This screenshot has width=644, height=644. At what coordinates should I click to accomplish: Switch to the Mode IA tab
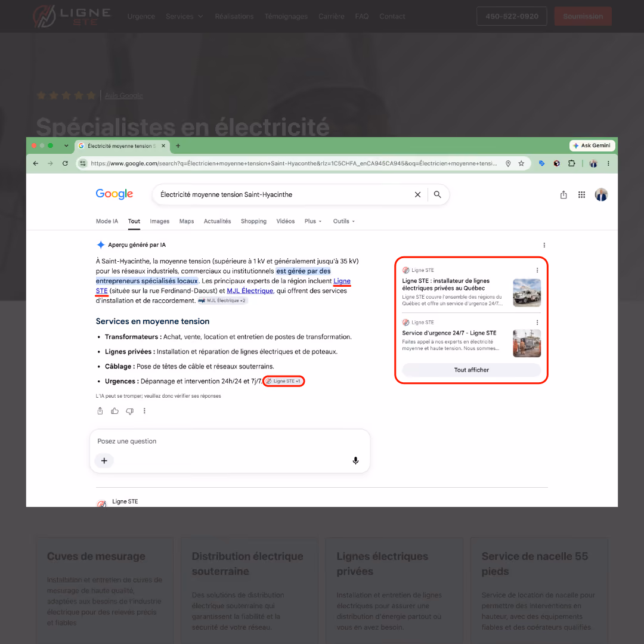coord(107,221)
